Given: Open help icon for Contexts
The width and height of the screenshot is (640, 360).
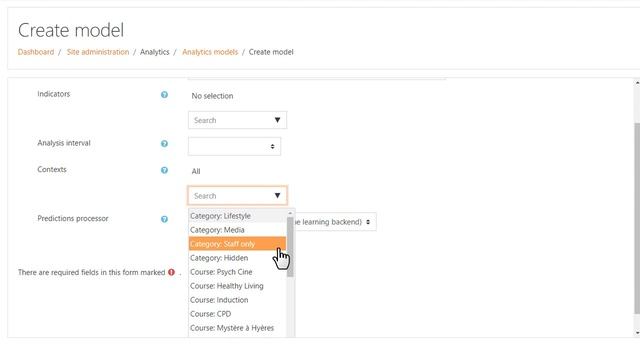Looking at the screenshot, I should [x=164, y=170].
